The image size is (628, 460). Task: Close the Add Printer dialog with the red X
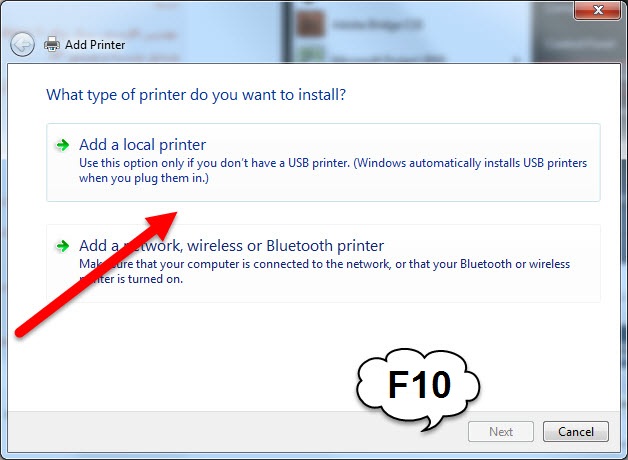[x=598, y=10]
